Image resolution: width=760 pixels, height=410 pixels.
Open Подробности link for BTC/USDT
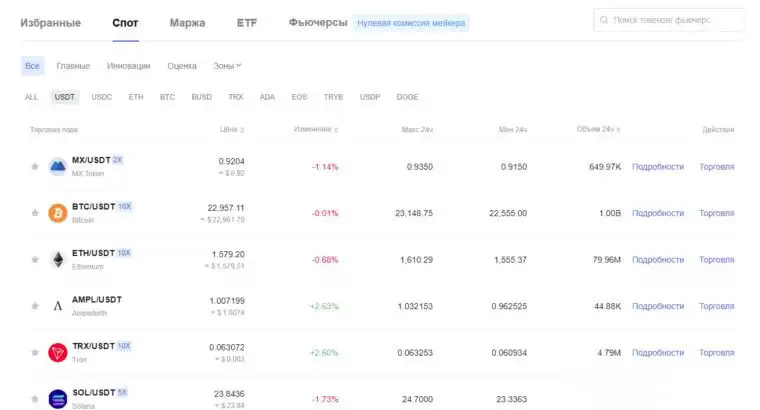tap(658, 213)
